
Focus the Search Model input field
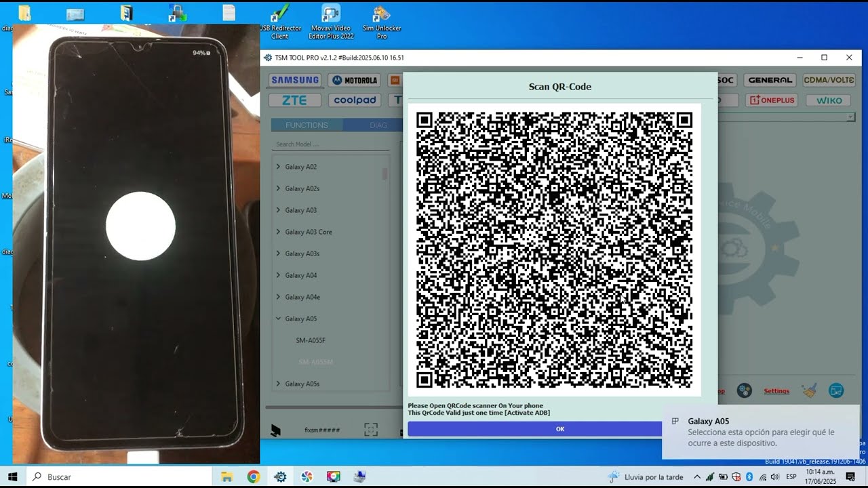tap(330, 144)
